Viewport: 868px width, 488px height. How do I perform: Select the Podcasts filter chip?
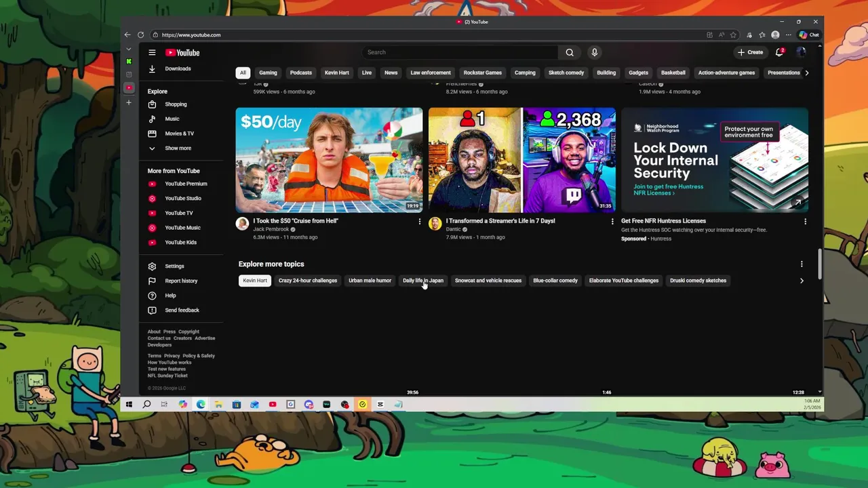coord(301,73)
